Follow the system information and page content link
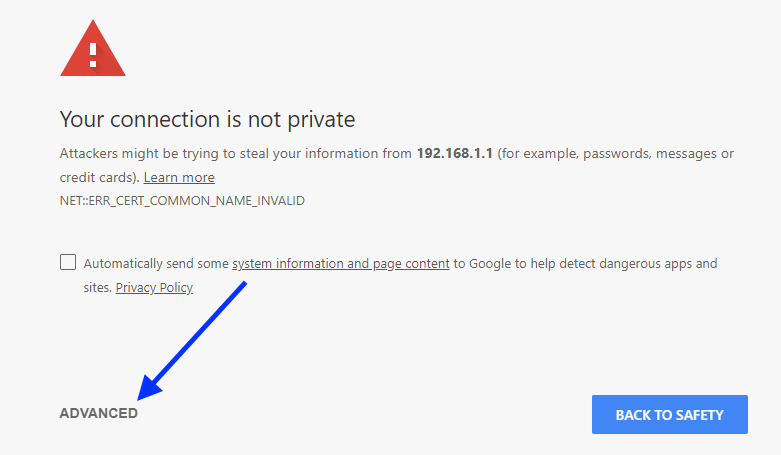781x455 pixels. [340, 264]
